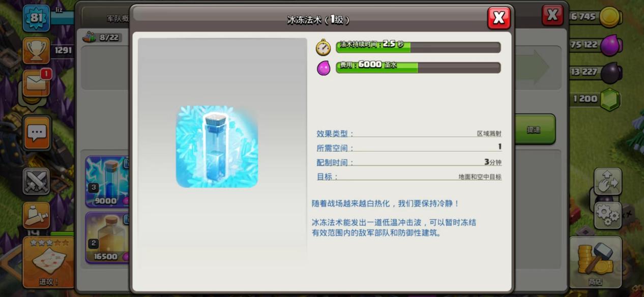Tap the village layout edit icon
This screenshot has width=644, height=297.
[608, 182]
